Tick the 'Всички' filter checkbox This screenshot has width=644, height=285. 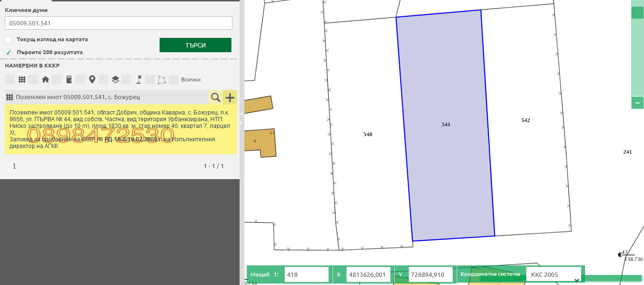[173, 80]
